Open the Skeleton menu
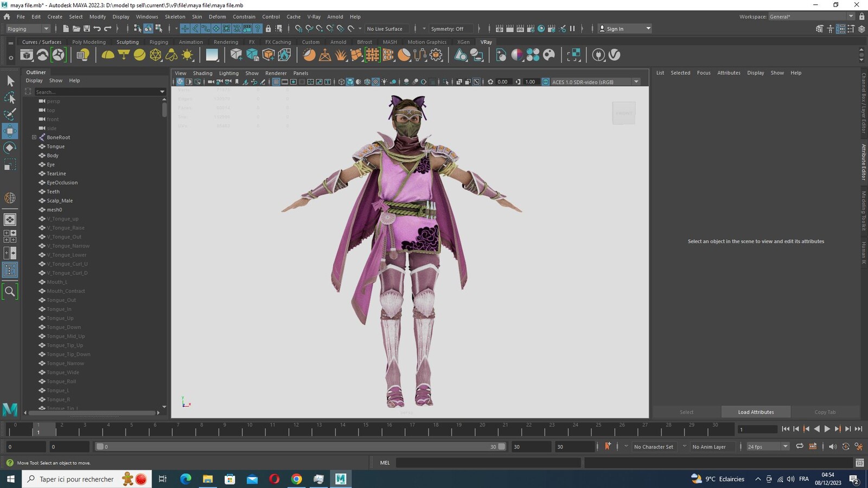Screen dimensions: 868x488 point(175,17)
